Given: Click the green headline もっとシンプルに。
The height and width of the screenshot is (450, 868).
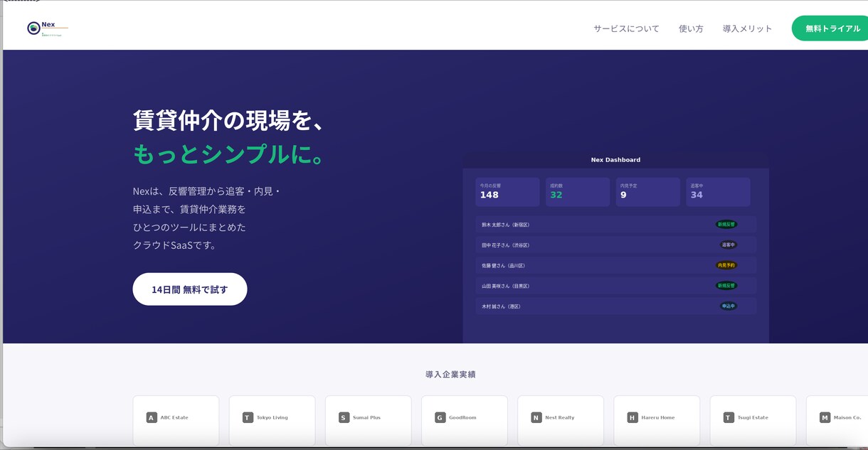Looking at the screenshot, I should pos(230,154).
